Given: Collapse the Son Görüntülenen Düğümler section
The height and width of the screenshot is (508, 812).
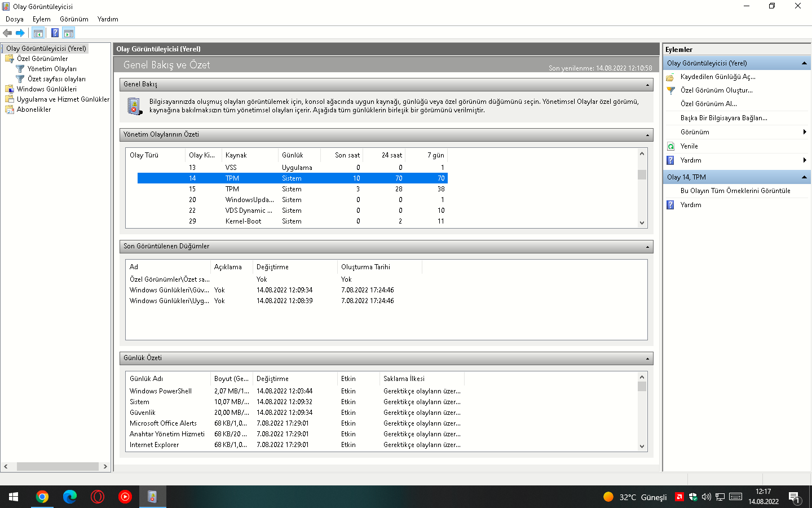Looking at the screenshot, I should 647,247.
